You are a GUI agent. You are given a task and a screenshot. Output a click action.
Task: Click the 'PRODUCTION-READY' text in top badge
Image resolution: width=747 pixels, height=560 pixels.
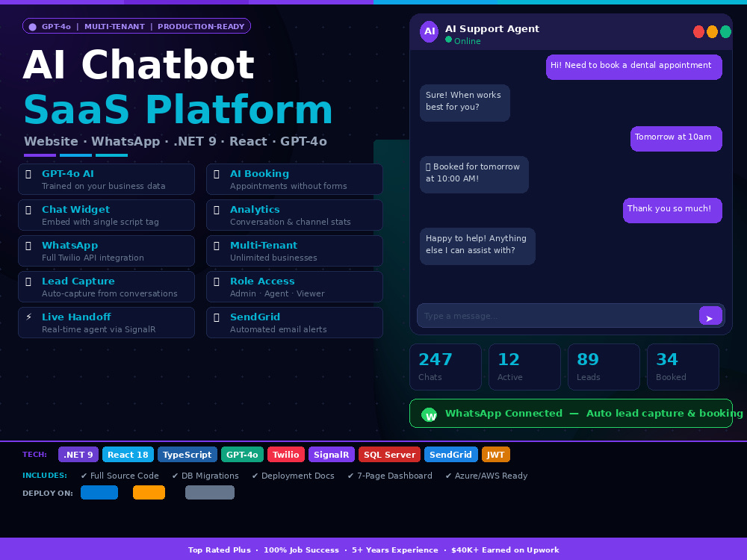(x=201, y=27)
